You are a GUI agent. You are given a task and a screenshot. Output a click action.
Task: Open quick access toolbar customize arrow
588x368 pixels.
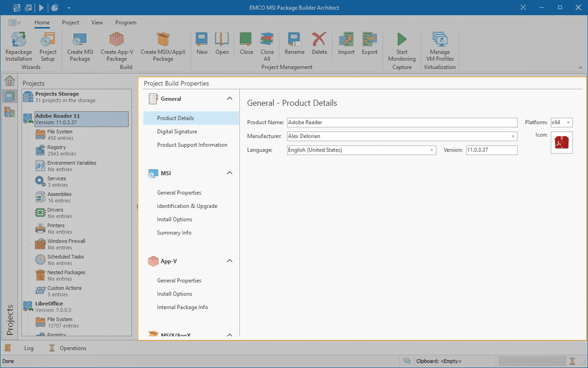(69, 8)
